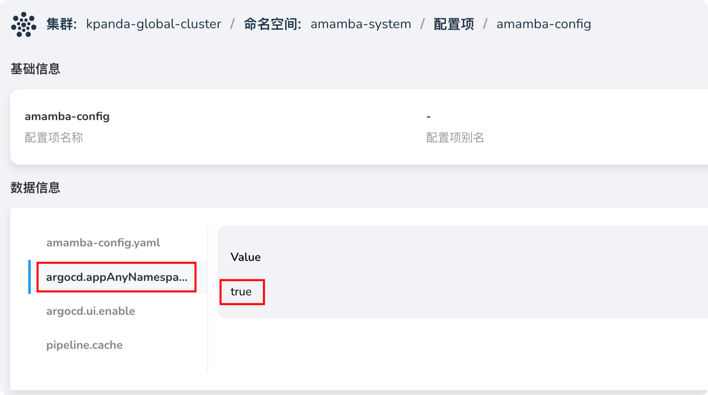Image resolution: width=708 pixels, height=395 pixels.
Task: Click the Value heading label
Action: [x=246, y=257]
